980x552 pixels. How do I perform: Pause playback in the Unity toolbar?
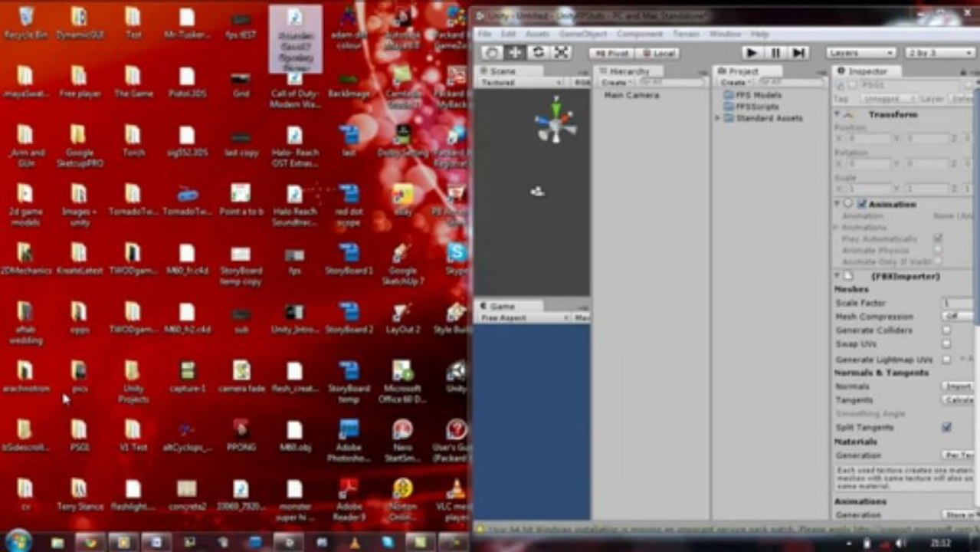[775, 52]
